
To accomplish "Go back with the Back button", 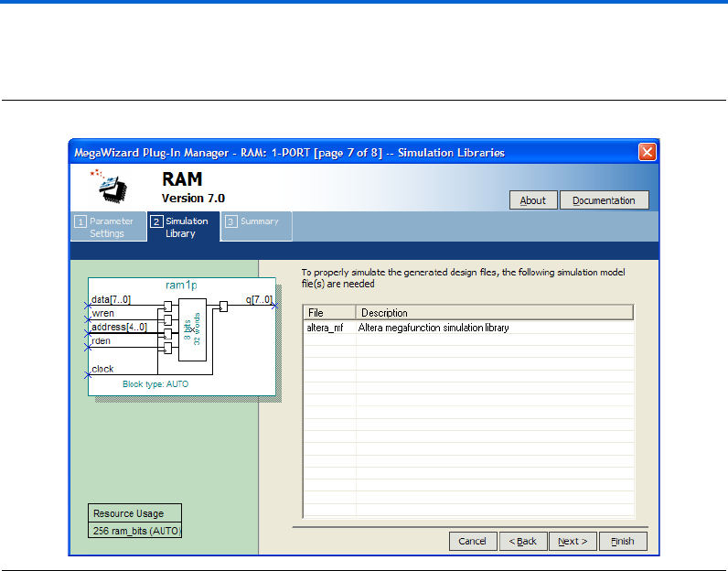I will (523, 542).
